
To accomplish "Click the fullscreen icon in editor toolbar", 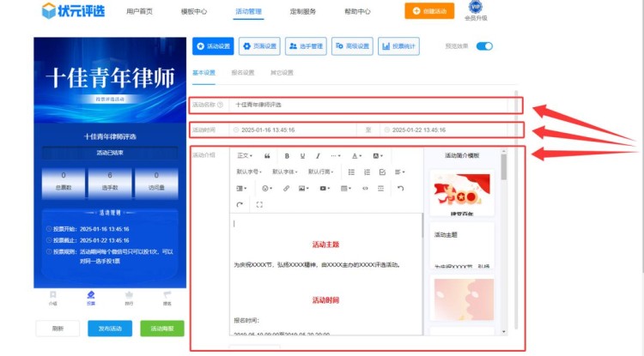I will tap(259, 205).
